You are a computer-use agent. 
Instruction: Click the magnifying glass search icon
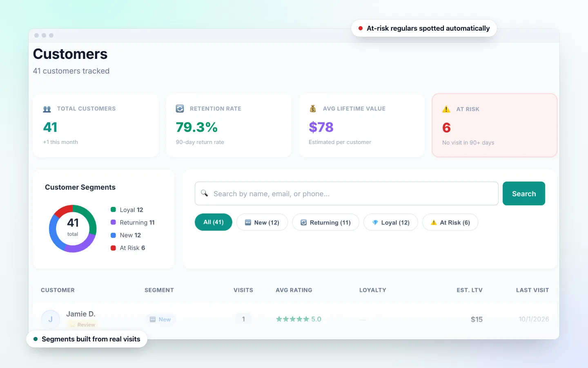[205, 193]
